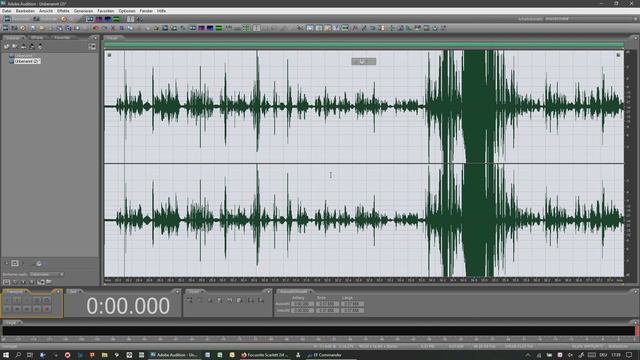640x360 pixels.
Task: Open the Generieren menu
Action: tap(83, 11)
